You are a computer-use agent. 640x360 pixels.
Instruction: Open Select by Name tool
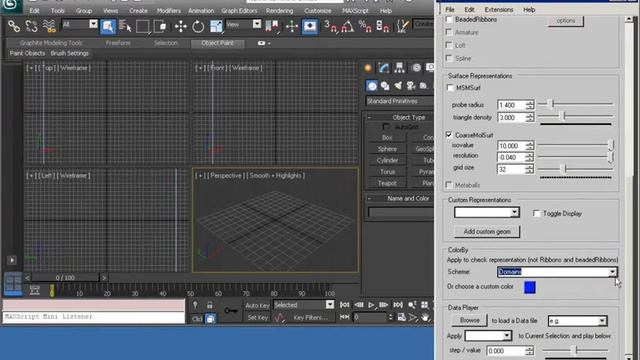125,27
